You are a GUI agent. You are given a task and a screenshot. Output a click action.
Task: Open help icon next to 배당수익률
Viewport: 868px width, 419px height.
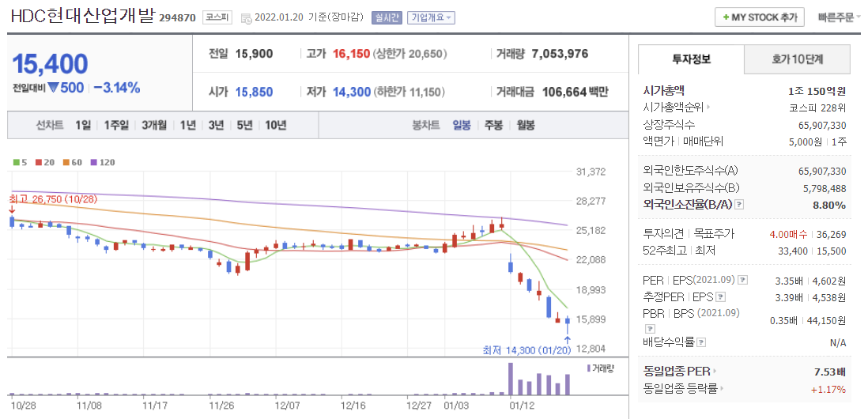click(701, 342)
